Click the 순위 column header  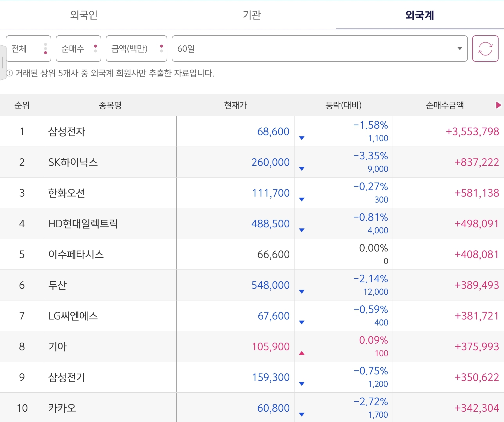(22, 105)
